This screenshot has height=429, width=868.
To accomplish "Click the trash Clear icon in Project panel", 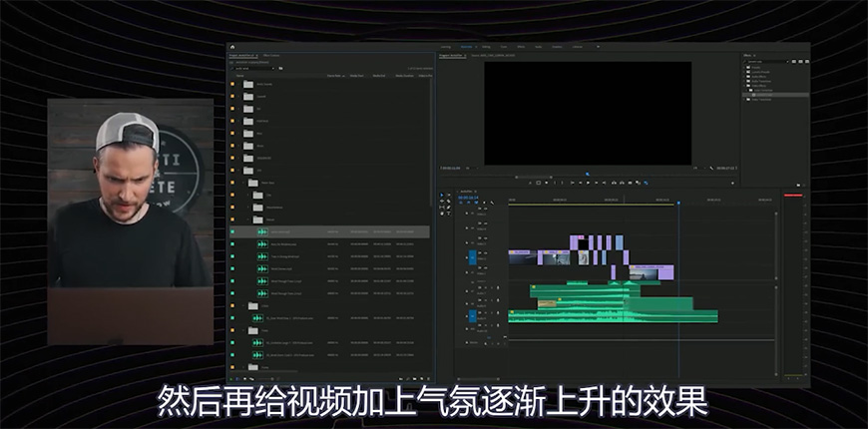I will click(428, 379).
